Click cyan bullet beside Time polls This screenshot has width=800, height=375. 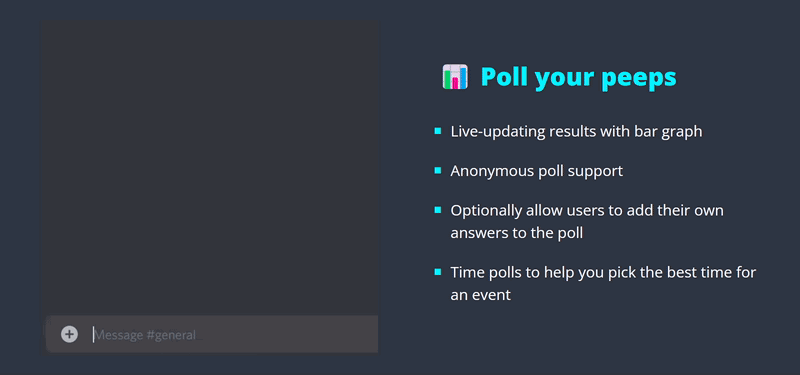coord(438,272)
